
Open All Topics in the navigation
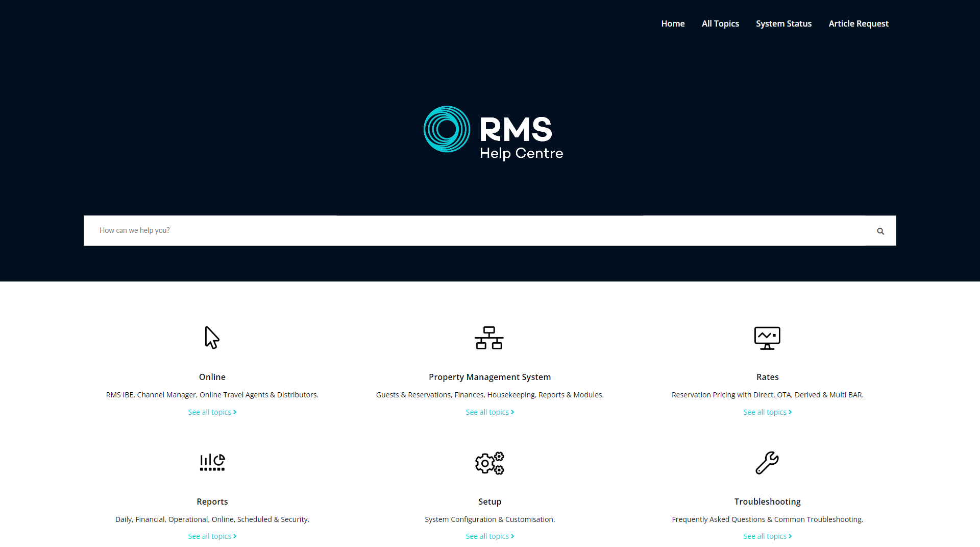pos(720,23)
